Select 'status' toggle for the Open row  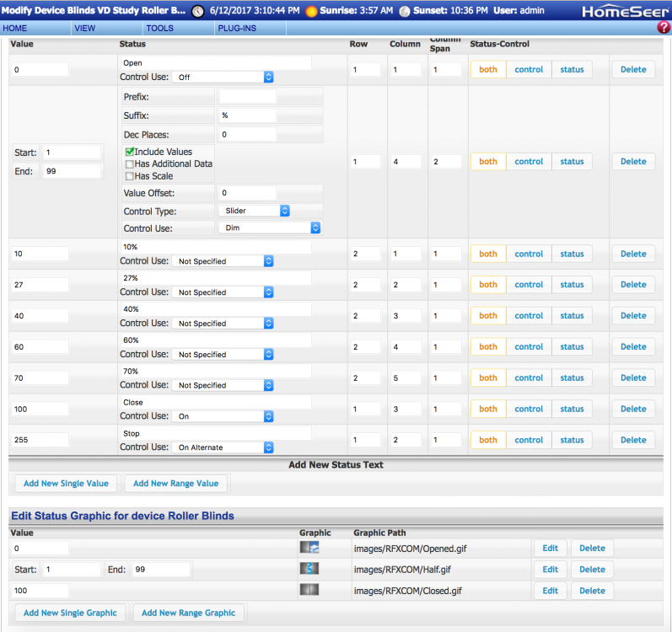[572, 70]
